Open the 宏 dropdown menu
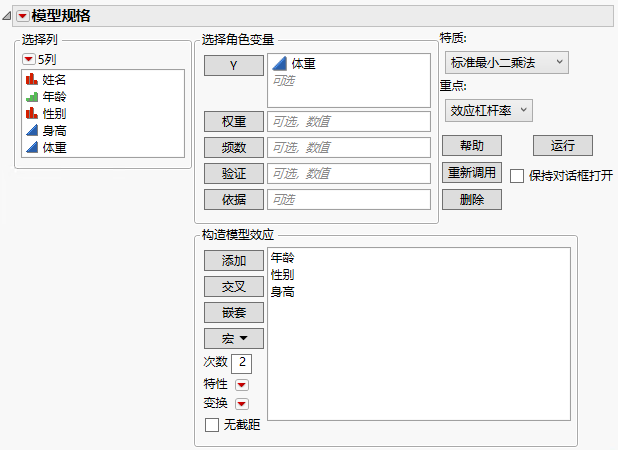Screen dimensions: 618x450 pos(234,338)
